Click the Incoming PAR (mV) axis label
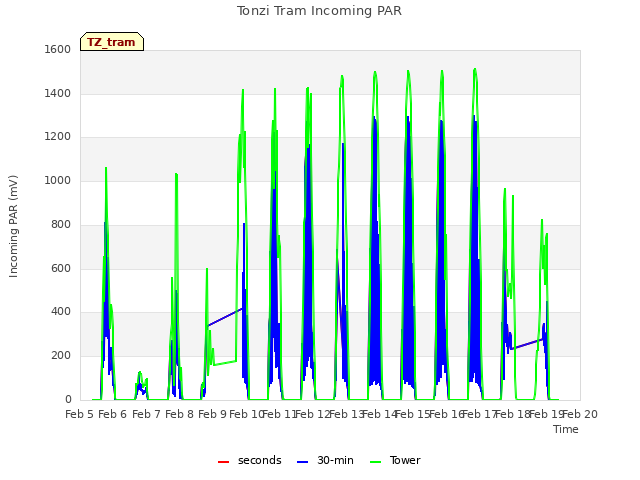This screenshot has width=640, height=480. pyautogui.click(x=13, y=226)
